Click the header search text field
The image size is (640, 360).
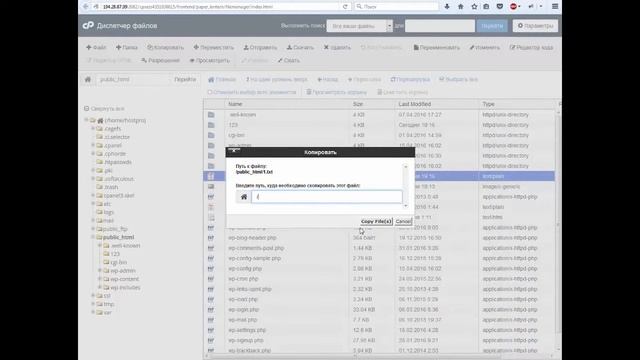pos(440,26)
